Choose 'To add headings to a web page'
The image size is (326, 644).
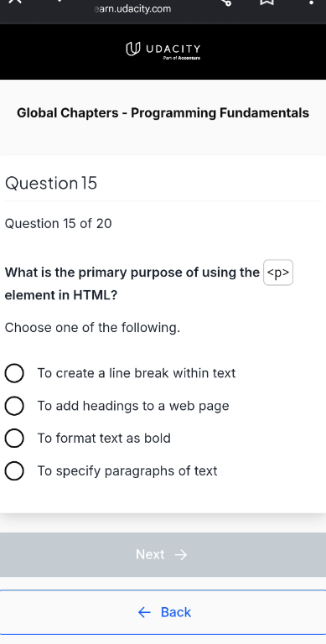click(x=14, y=406)
